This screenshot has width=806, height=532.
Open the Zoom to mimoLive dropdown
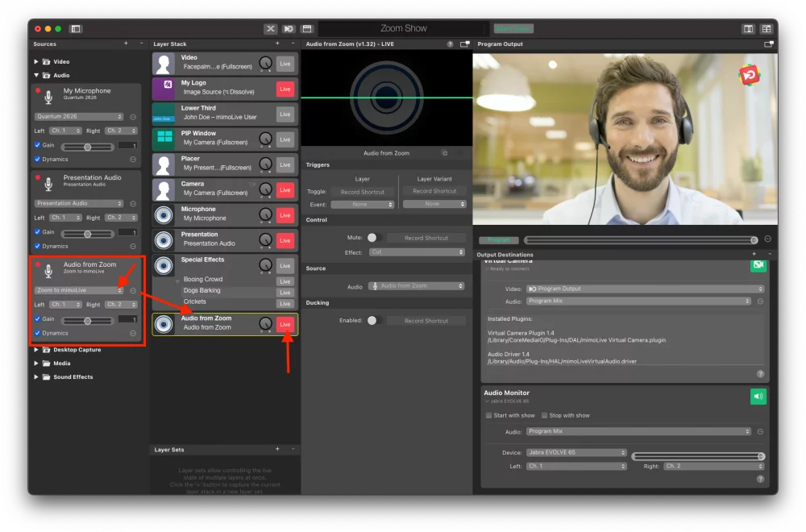coord(79,290)
